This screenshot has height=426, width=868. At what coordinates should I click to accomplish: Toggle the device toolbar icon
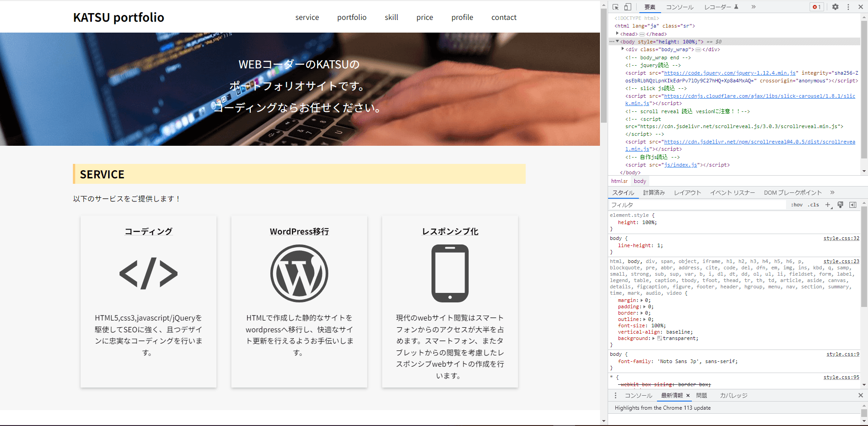coord(628,7)
